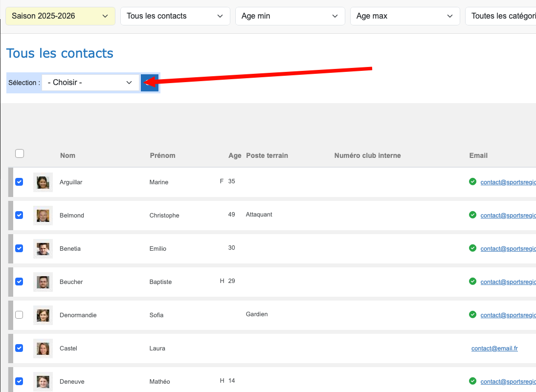Image resolution: width=536 pixels, height=392 pixels.
Task: Click the green validation icon in Denormandie's row
Action: [472, 315]
